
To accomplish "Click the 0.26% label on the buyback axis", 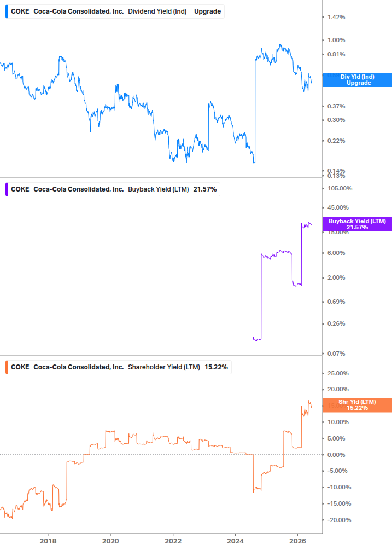I will pyautogui.click(x=336, y=323).
